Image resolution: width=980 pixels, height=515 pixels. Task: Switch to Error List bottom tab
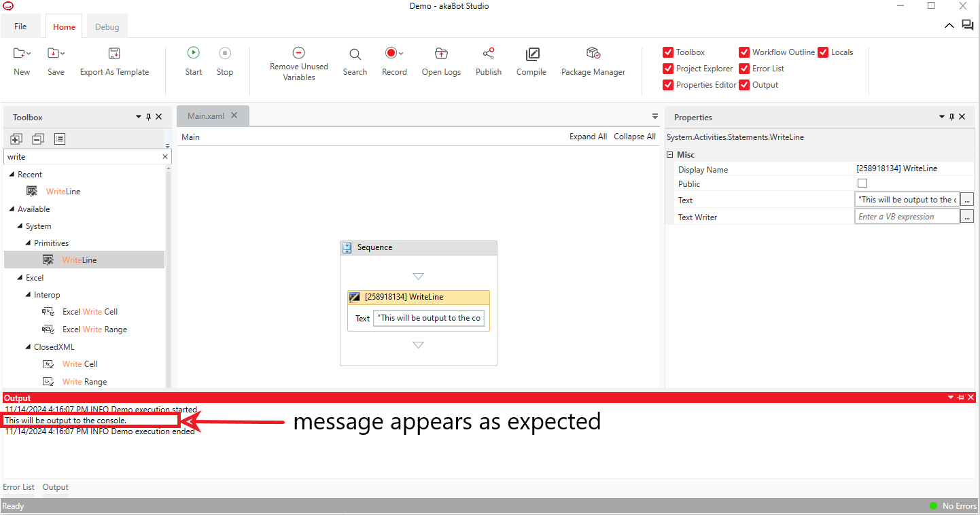19,487
